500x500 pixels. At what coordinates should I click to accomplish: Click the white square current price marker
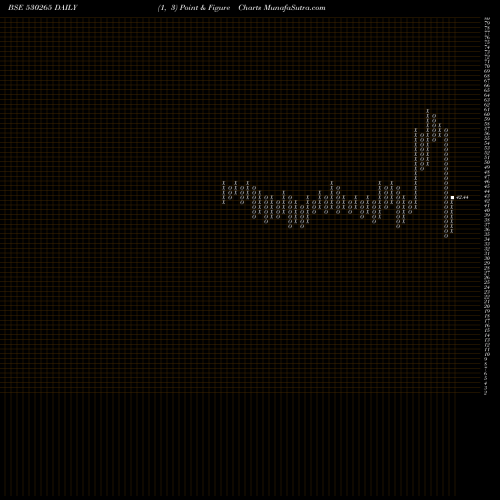coord(452,198)
